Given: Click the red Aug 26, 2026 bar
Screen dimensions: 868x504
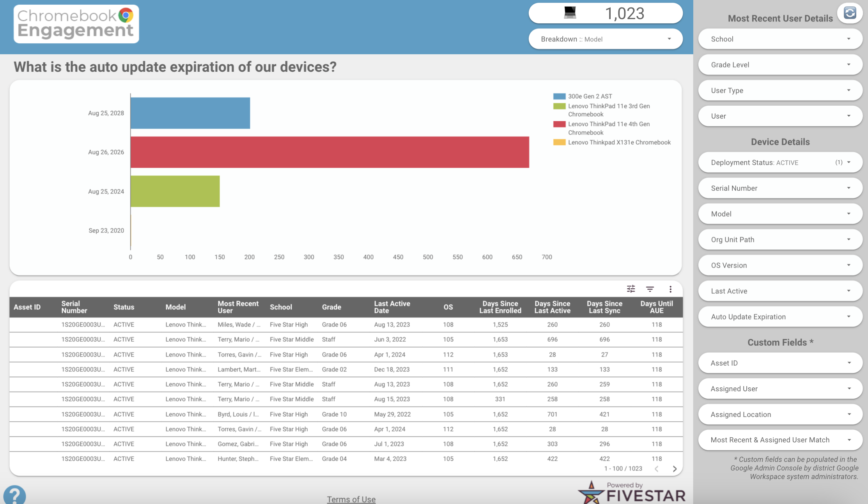Looking at the screenshot, I should coord(330,152).
